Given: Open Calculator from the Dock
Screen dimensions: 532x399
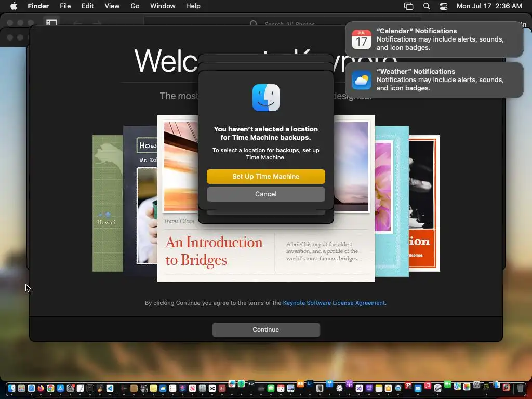Looking at the screenshot, I should point(320,389).
